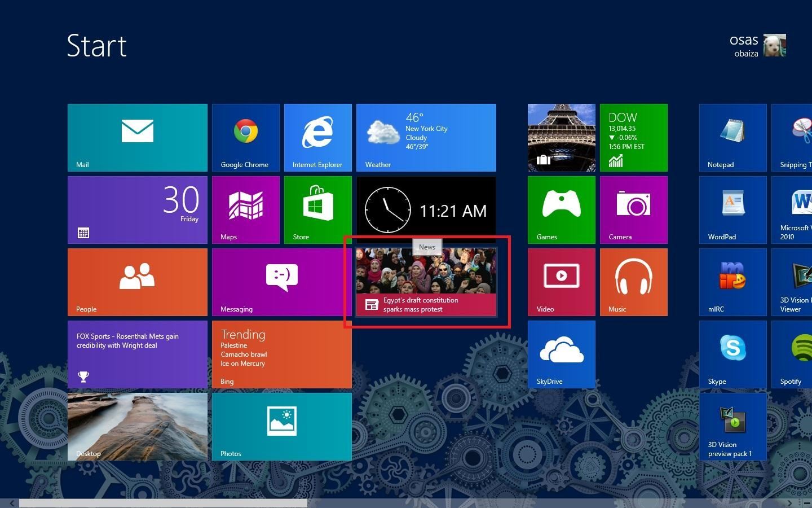Open the Camera tile
This screenshot has height=508, width=812.
click(x=634, y=210)
